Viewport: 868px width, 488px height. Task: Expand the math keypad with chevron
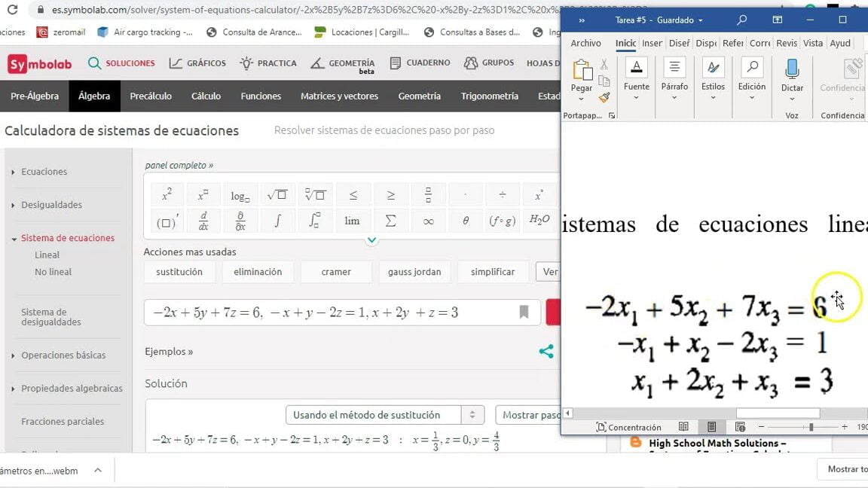click(371, 240)
